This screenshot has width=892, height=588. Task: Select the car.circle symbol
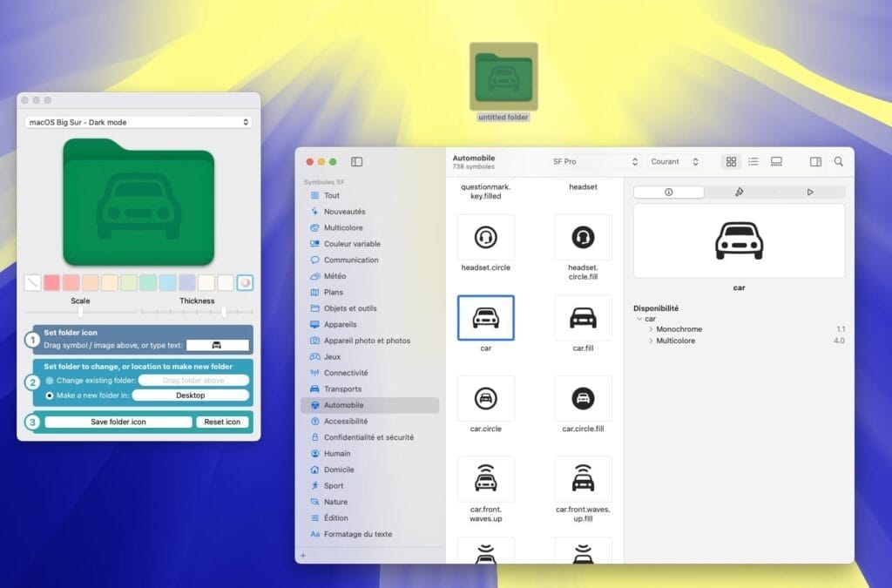click(x=485, y=399)
